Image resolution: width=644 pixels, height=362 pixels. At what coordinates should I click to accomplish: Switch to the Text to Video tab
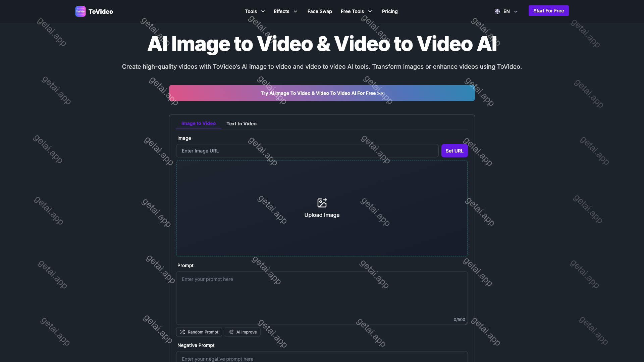pos(241,124)
